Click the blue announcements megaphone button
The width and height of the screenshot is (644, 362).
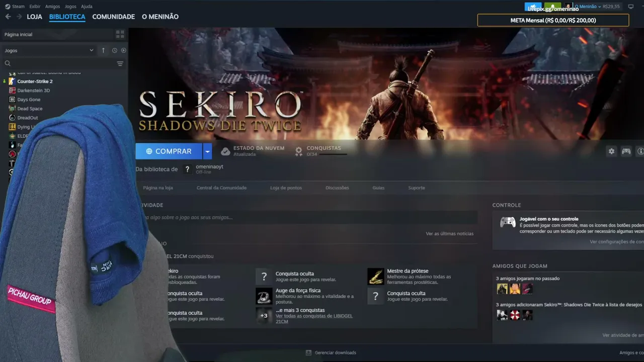tap(533, 7)
